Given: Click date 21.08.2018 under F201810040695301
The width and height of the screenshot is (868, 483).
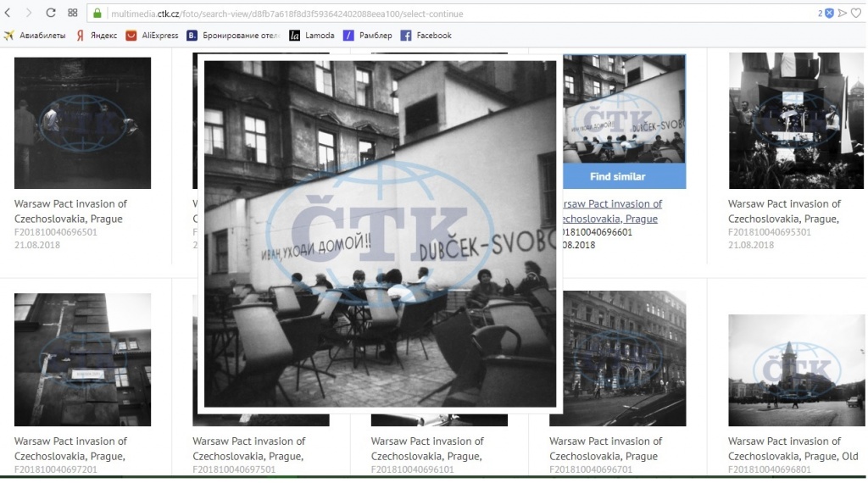Looking at the screenshot, I should [751, 245].
